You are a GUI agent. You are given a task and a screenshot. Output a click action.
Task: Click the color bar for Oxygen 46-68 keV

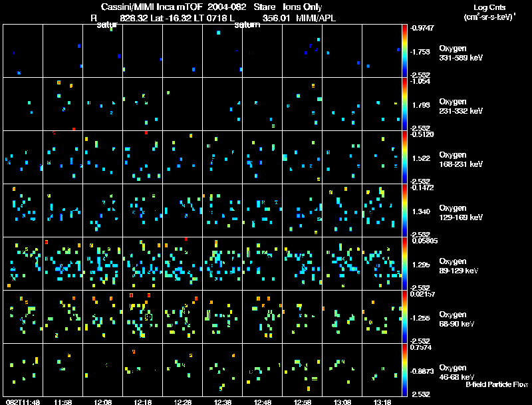[x=406, y=370]
